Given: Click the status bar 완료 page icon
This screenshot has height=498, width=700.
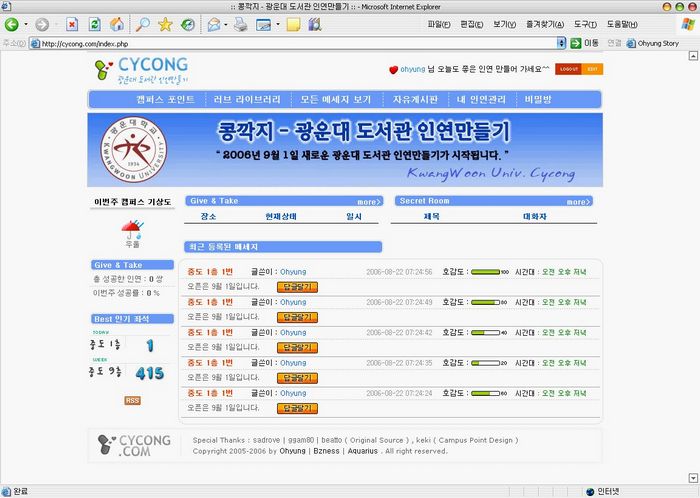Looking at the screenshot, I should (x=6, y=491).
